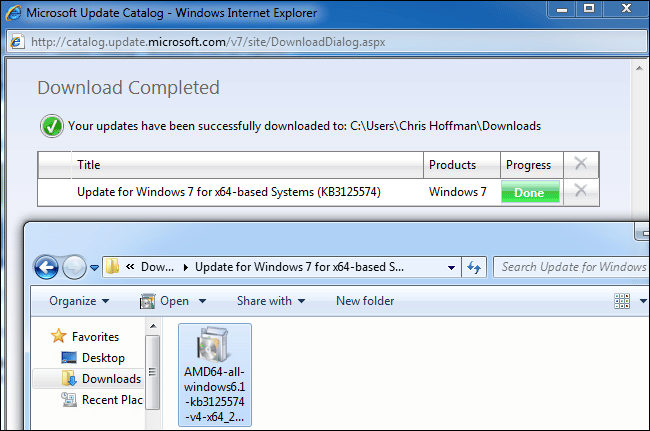Select Desktop in Favorites
The width and height of the screenshot is (650, 431).
(103, 358)
